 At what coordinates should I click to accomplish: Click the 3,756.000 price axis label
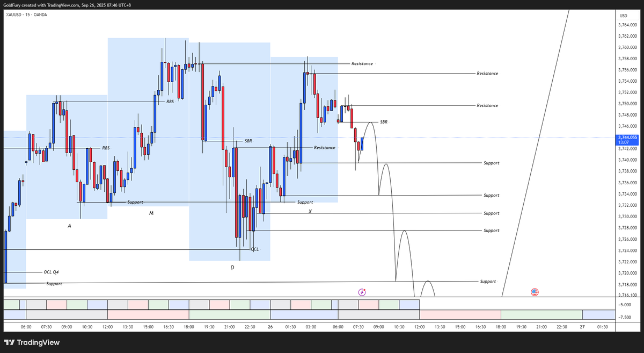627,70
